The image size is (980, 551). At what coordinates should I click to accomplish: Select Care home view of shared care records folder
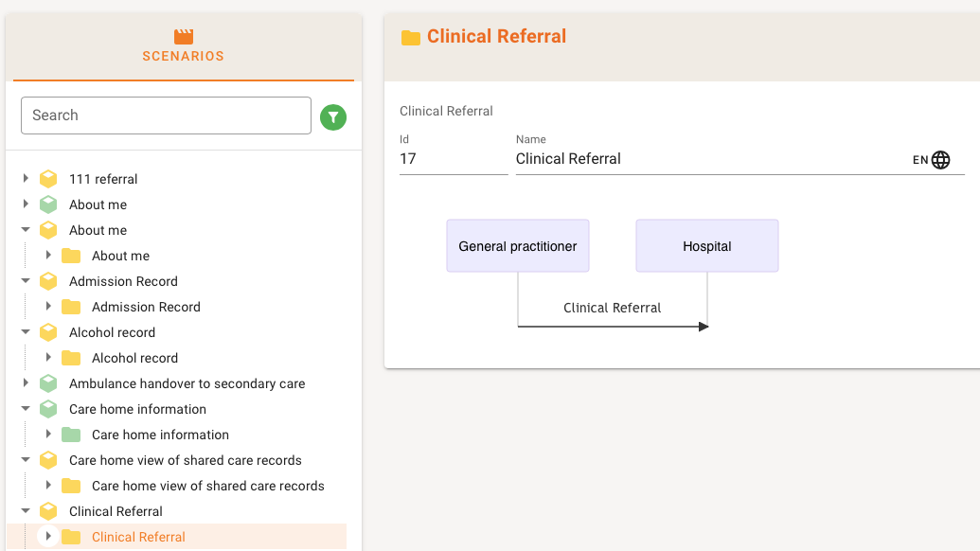207,486
